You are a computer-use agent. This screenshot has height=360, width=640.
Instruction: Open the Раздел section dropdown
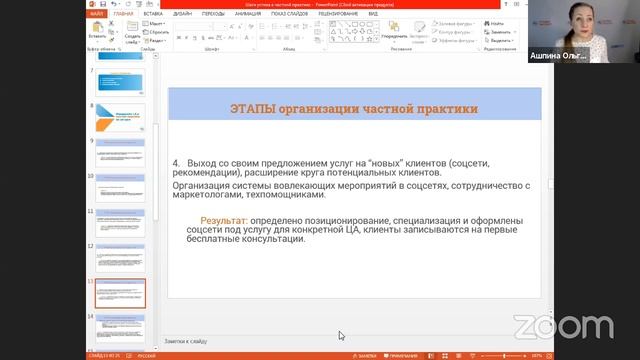pyautogui.click(x=155, y=40)
